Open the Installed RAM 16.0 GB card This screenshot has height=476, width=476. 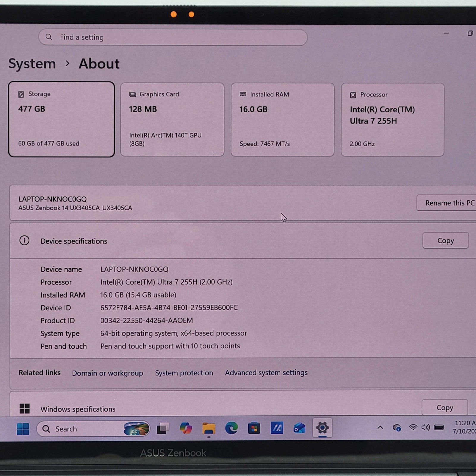pyautogui.click(x=283, y=120)
